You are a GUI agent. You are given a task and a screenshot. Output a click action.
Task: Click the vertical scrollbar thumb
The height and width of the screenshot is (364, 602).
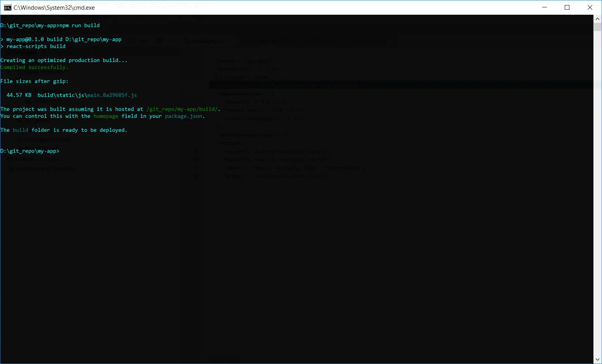598,27
